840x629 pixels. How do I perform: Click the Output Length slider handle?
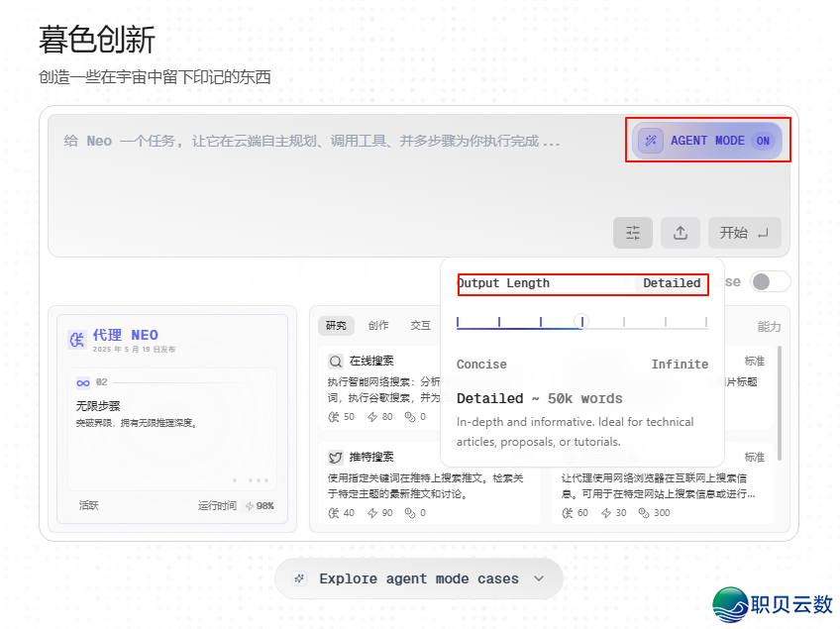pyautogui.click(x=581, y=321)
